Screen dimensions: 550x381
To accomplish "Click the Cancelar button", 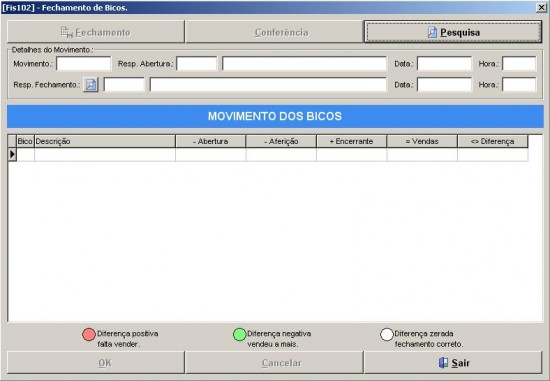I will click(274, 362).
